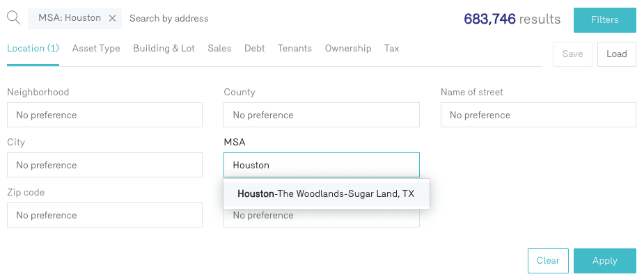
Task: Open the Neighborhood preference dropdown
Action: coord(104,115)
